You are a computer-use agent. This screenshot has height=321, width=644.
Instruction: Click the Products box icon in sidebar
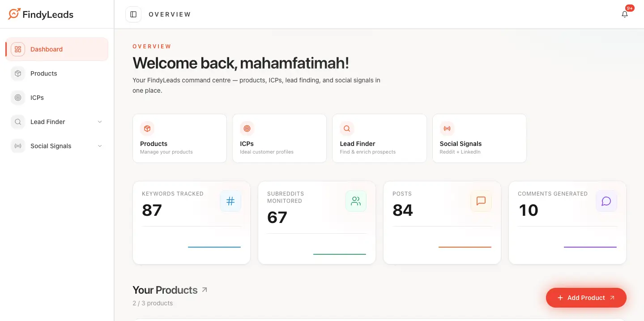point(18,73)
